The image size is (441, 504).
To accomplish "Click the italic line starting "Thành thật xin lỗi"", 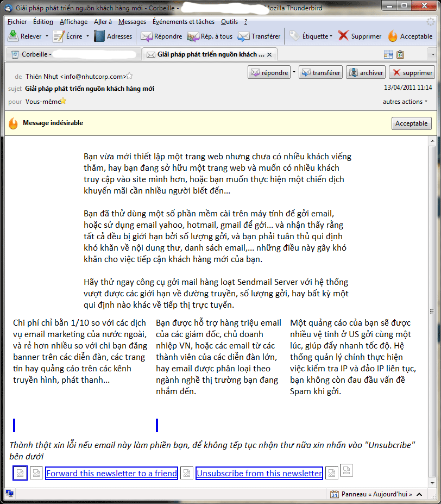I will point(212,451).
